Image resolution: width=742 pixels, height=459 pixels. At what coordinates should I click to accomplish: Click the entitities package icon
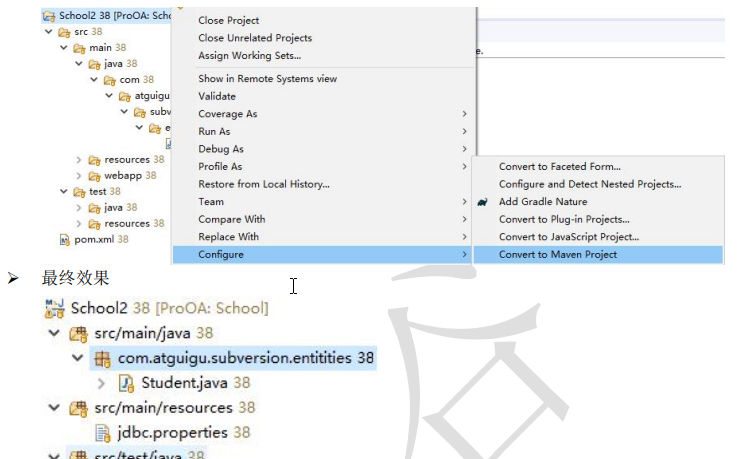click(102, 359)
